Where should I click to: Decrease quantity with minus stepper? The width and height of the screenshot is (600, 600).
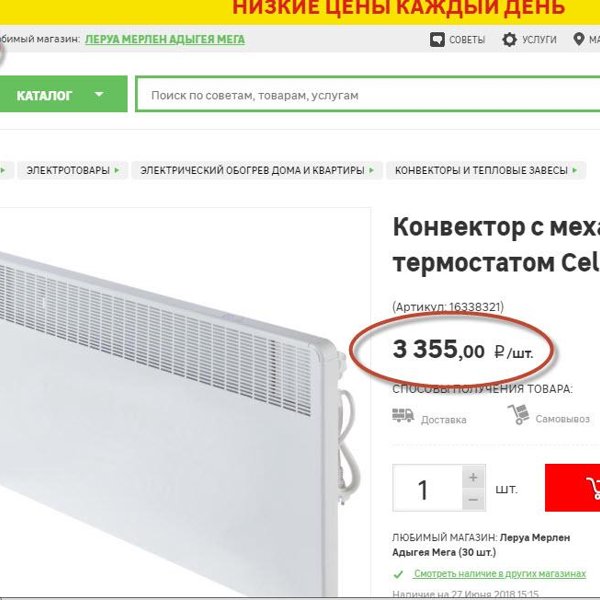pyautogui.click(x=473, y=499)
